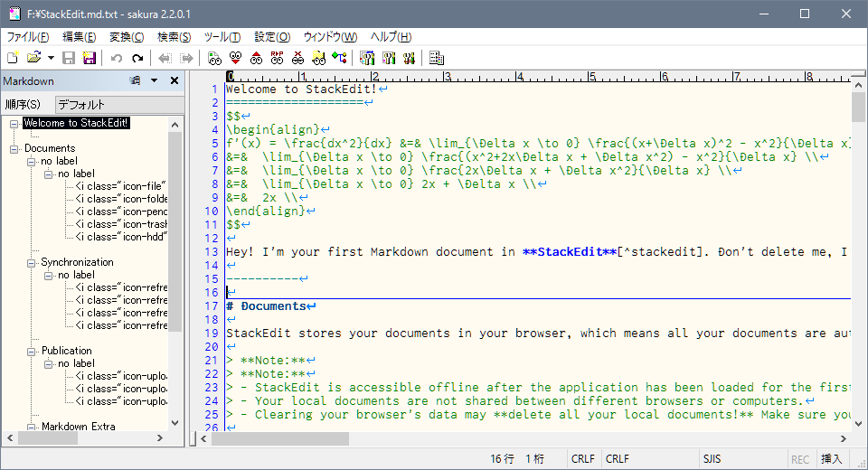This screenshot has height=470, width=868.
Task: Click the editor's vertical scroll-up arrow
Action: click(x=859, y=86)
